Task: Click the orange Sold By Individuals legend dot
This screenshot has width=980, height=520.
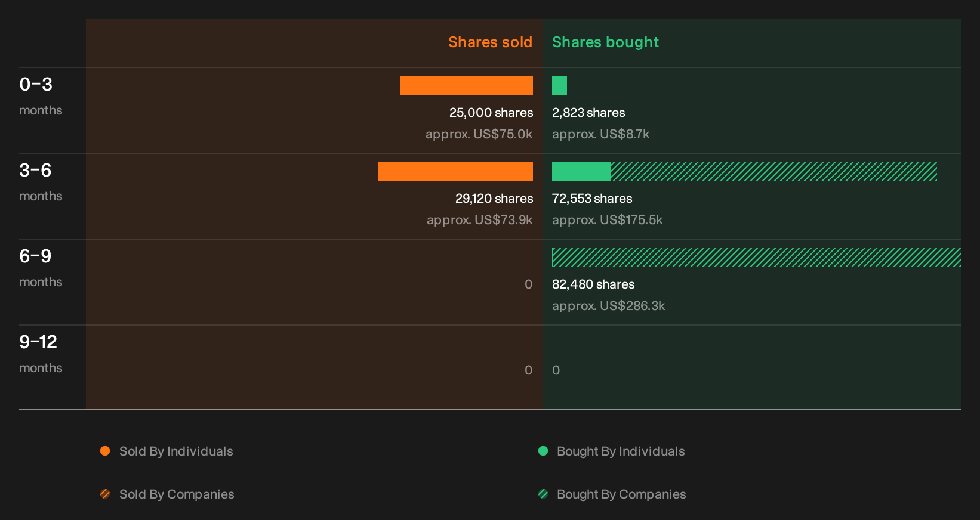Action: tap(105, 451)
